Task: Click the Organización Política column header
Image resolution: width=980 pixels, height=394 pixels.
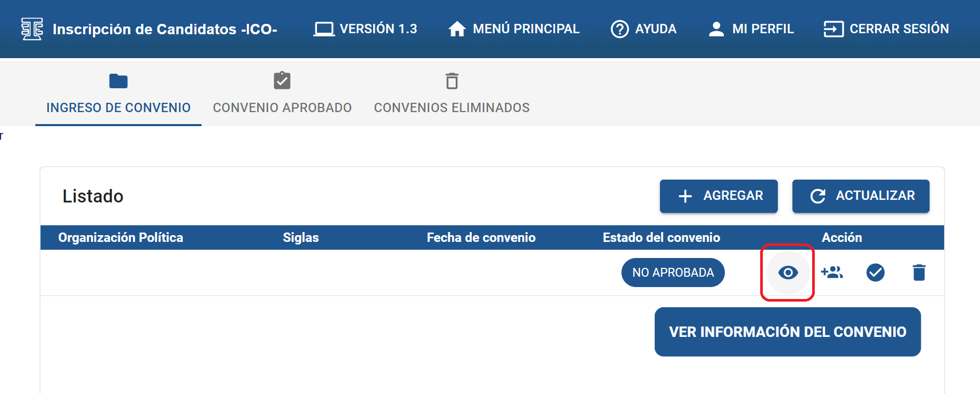Action: [x=121, y=238]
